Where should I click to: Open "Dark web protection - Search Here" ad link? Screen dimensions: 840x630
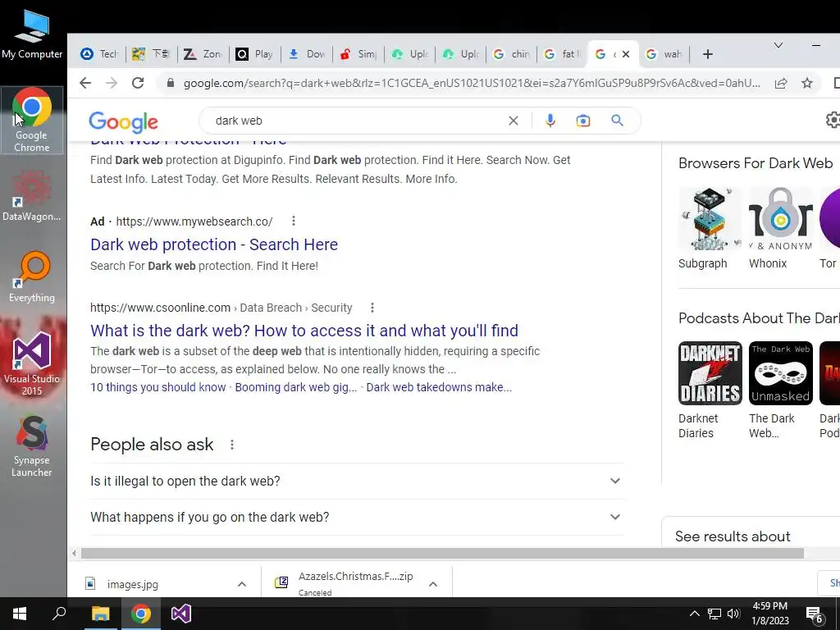click(214, 244)
